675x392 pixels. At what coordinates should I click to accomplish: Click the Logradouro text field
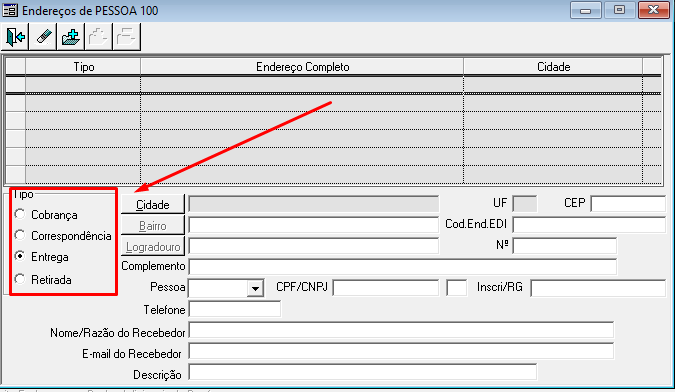pos(313,246)
